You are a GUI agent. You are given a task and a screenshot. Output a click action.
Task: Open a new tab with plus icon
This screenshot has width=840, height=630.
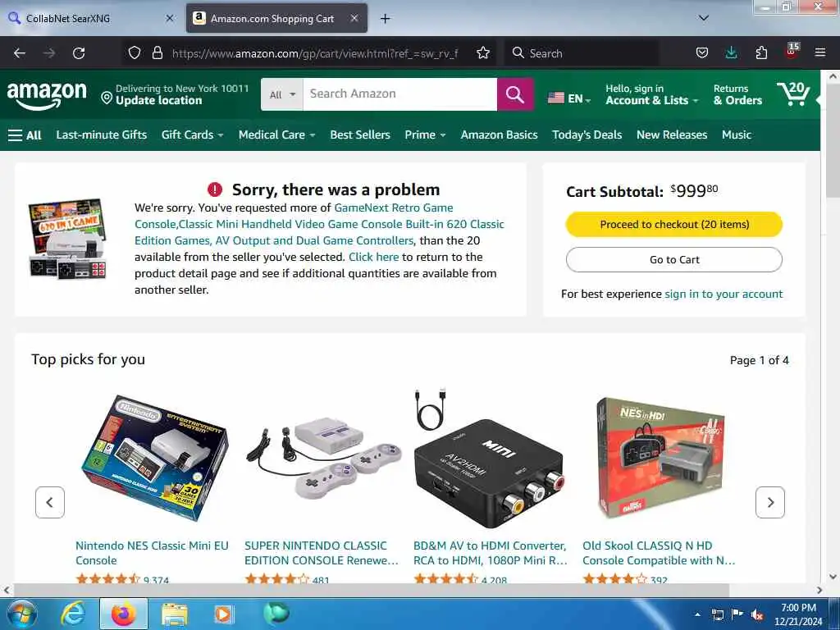(x=386, y=19)
